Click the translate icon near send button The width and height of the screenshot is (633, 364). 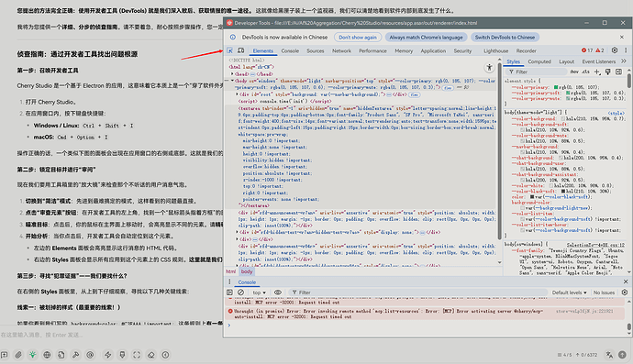[x=609, y=355]
